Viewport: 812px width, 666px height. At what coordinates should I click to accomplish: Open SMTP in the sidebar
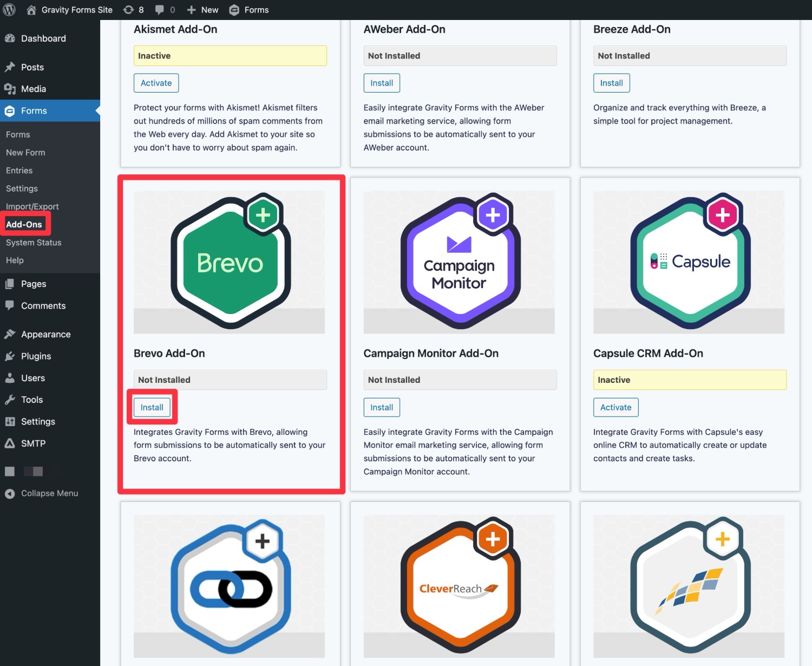tap(34, 443)
